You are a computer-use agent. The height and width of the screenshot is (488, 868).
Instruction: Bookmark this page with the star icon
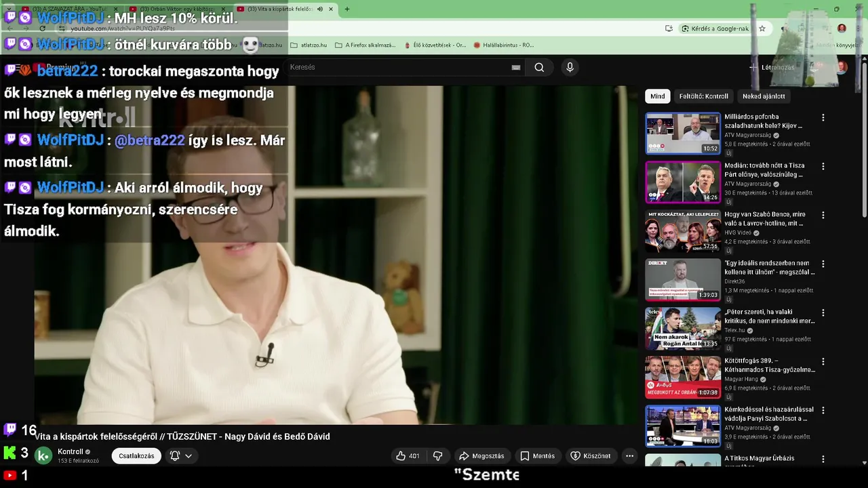coord(762,28)
